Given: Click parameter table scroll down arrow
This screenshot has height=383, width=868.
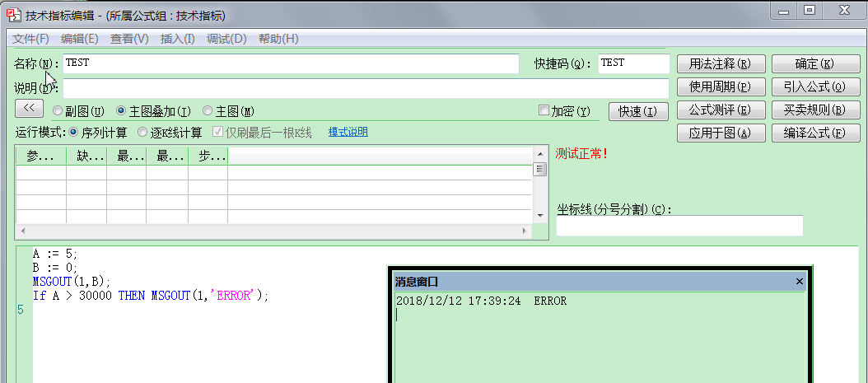Looking at the screenshot, I should [x=539, y=215].
